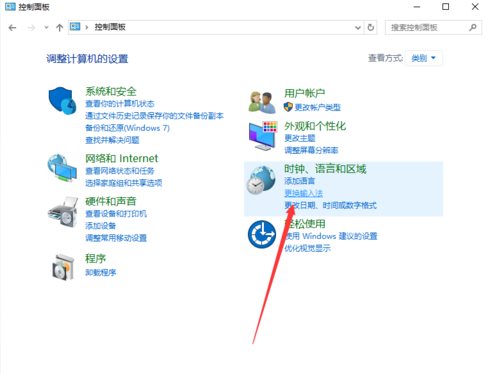Viewport: 488px width, 374px height.
Task: Click the Ease of Access icon
Action: [x=262, y=234]
